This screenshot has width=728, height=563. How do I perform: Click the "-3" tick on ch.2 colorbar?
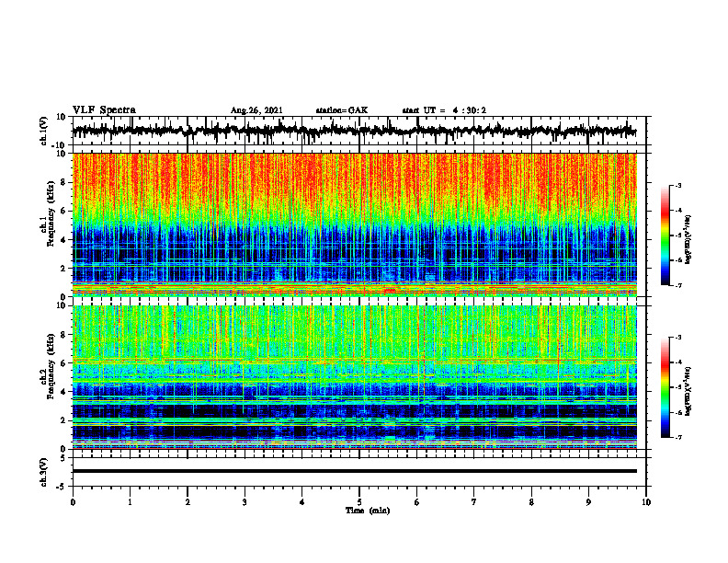point(678,338)
